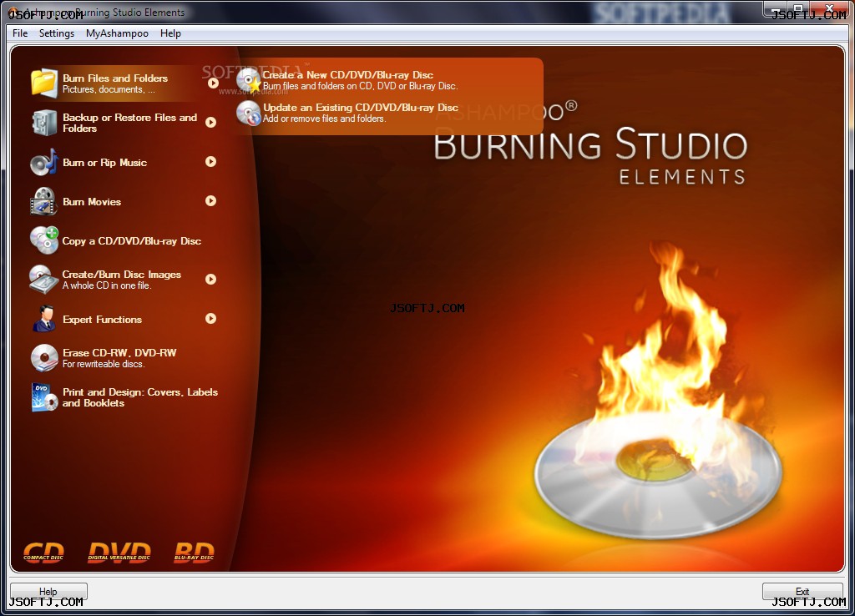Expand the Expert Functions submenu arrow
Image resolution: width=855 pixels, height=616 pixels.
click(211, 318)
